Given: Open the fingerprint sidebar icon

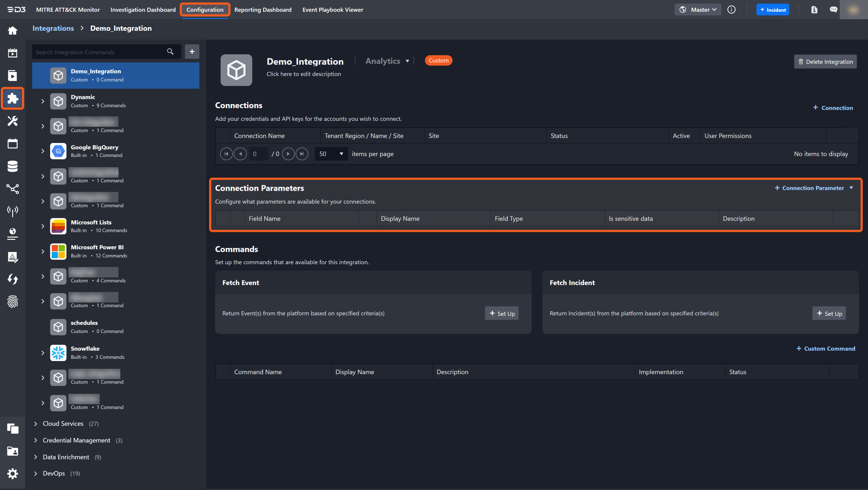Looking at the screenshot, I should tap(12, 301).
